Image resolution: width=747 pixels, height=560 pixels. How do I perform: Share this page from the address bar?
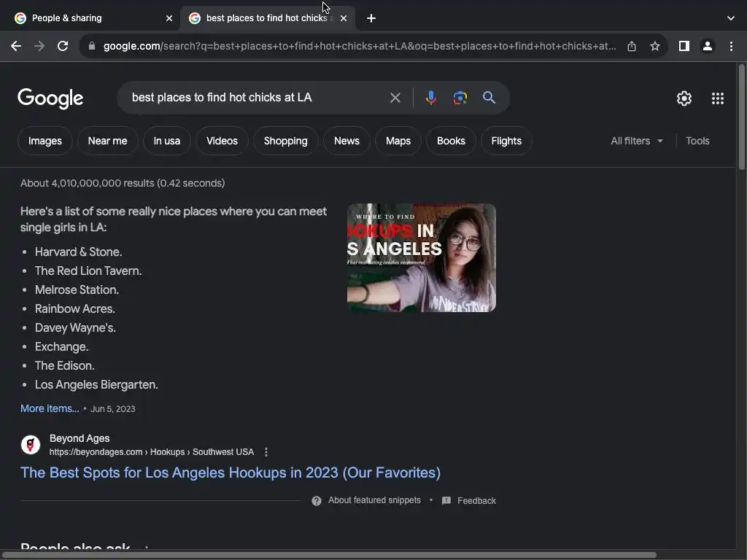point(632,46)
